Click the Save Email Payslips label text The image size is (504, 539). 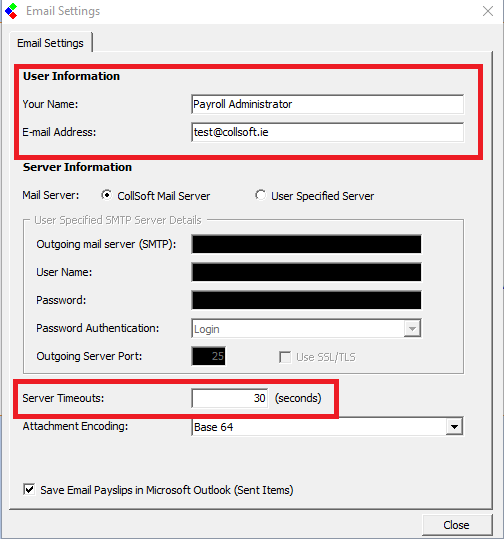tap(167, 490)
